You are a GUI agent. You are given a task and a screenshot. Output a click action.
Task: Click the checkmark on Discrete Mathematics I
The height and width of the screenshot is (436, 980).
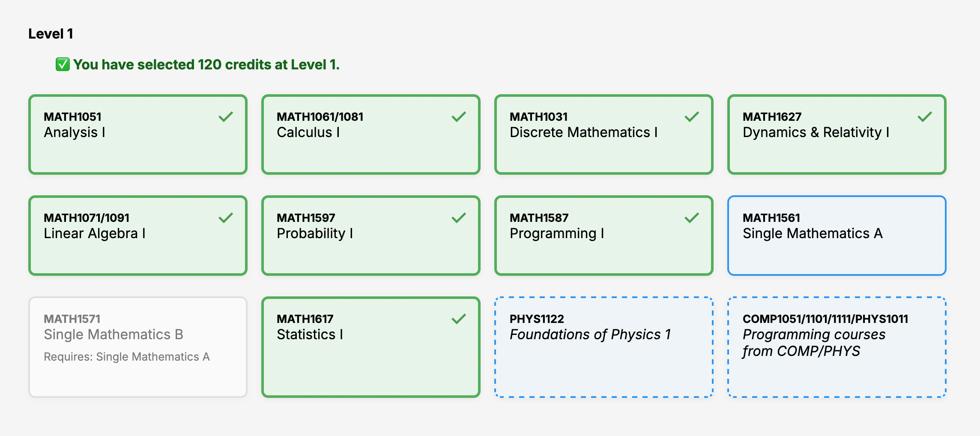pos(692,117)
